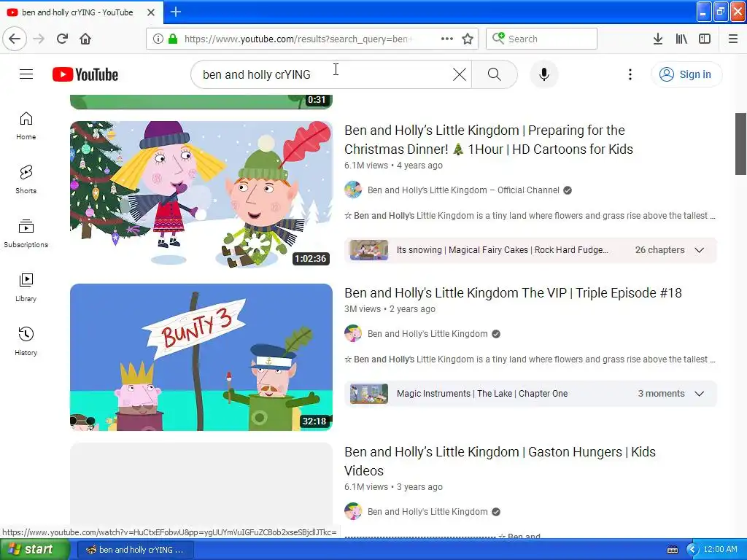
Task: Expand the 26 chapters chevron
Action: tap(700, 250)
